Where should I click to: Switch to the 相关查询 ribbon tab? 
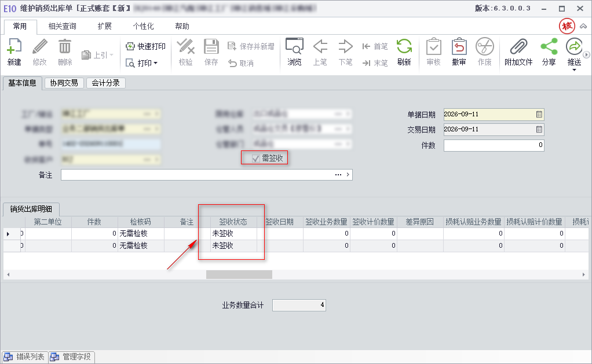(x=63, y=26)
